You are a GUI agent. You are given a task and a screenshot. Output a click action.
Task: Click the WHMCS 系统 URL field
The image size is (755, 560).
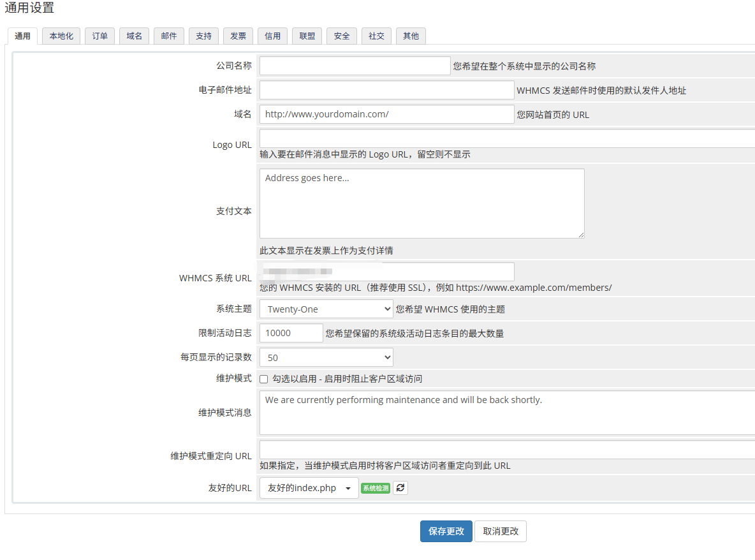pyautogui.click(x=387, y=272)
